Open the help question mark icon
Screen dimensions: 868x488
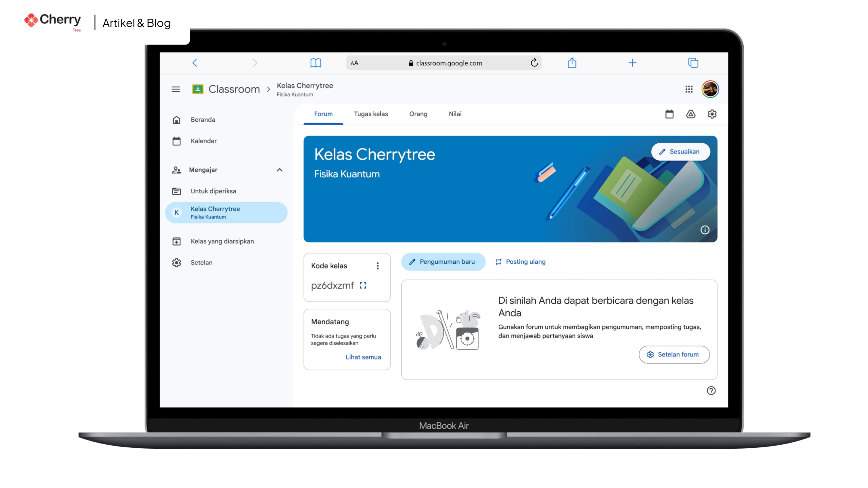coord(711,391)
